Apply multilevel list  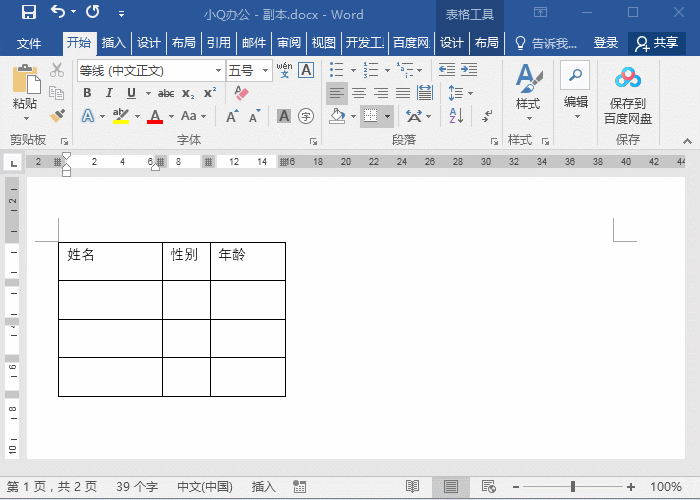(x=405, y=70)
